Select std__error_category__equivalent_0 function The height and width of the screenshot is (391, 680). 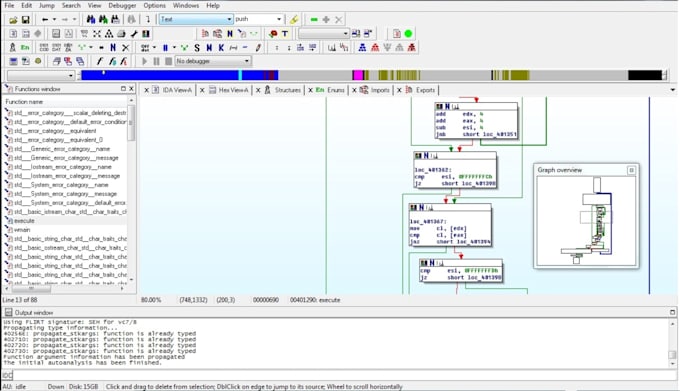click(x=65, y=140)
